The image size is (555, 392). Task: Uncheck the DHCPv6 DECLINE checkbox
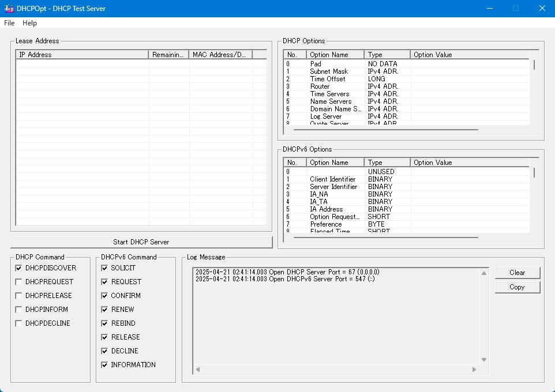click(104, 351)
